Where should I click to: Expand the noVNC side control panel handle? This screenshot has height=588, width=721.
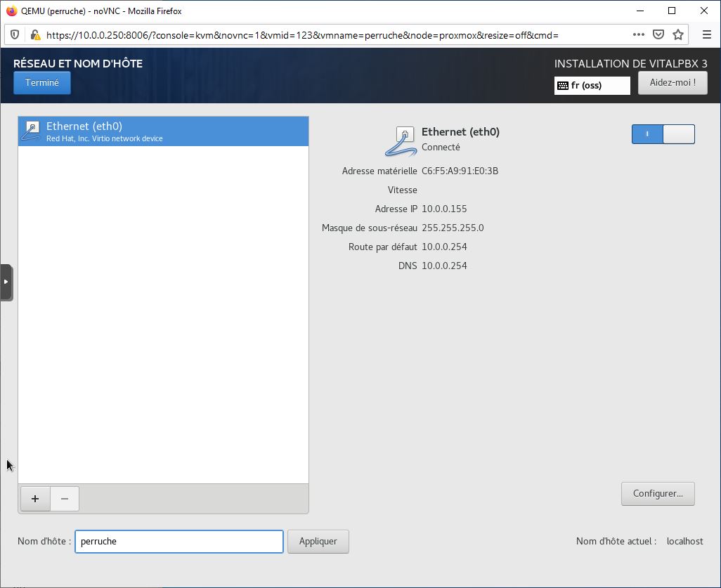pyautogui.click(x=6, y=282)
